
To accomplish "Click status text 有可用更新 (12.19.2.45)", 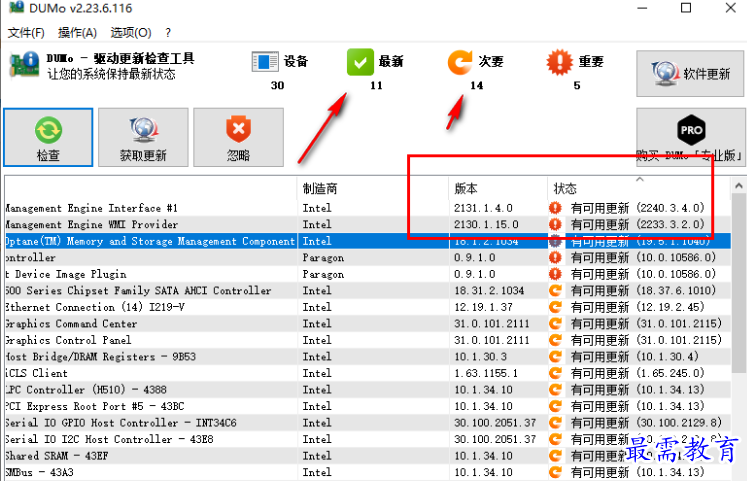I will (x=637, y=307).
